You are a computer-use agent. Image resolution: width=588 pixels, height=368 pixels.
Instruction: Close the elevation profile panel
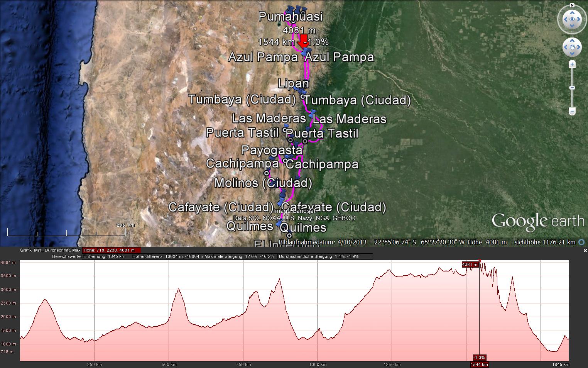click(585, 251)
